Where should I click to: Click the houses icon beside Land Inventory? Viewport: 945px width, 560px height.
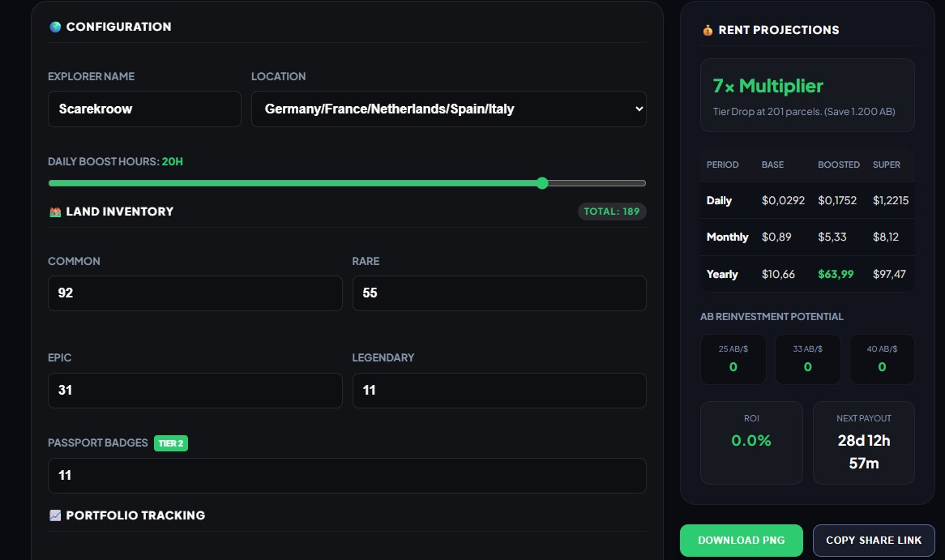click(x=55, y=212)
